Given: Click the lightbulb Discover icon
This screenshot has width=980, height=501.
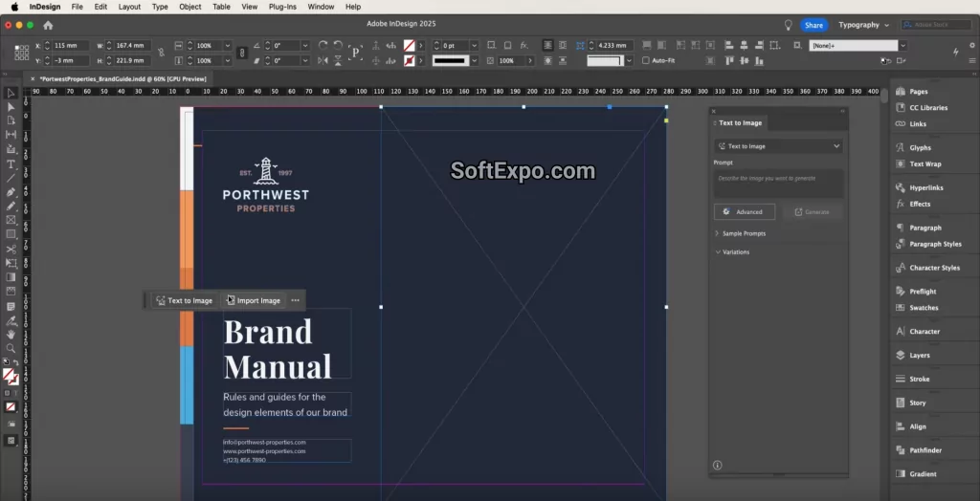Looking at the screenshot, I should (x=789, y=25).
